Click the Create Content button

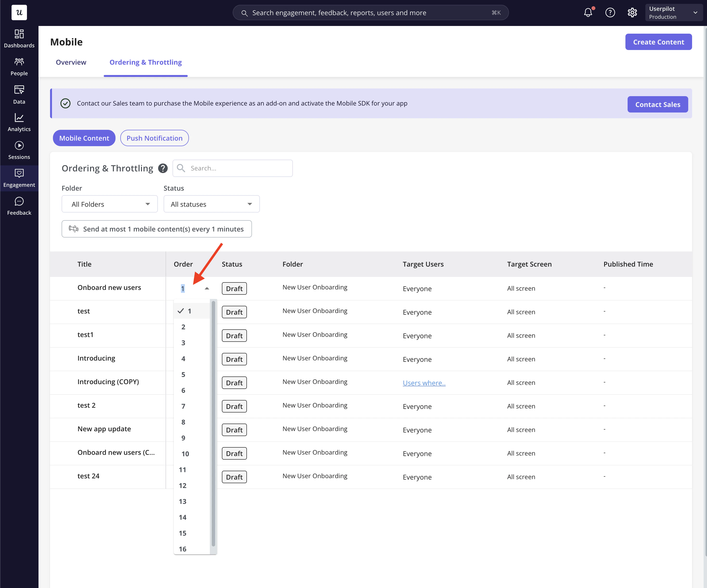pos(658,42)
